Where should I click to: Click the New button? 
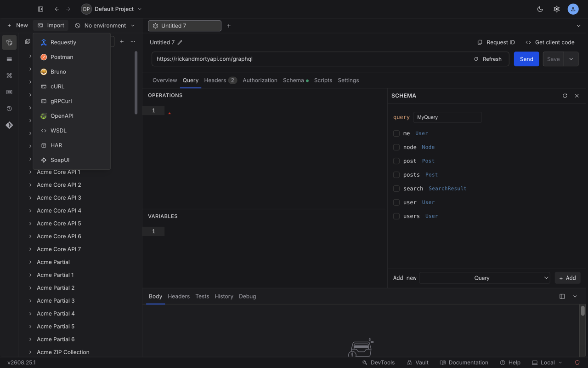point(17,26)
